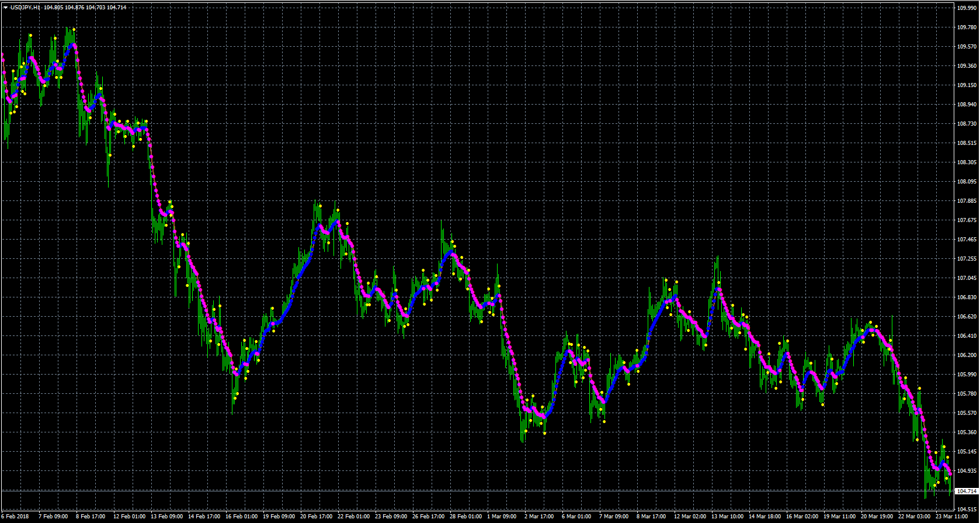Click the triangle arrow beside USDJPY,H1

pyautogui.click(x=5, y=8)
